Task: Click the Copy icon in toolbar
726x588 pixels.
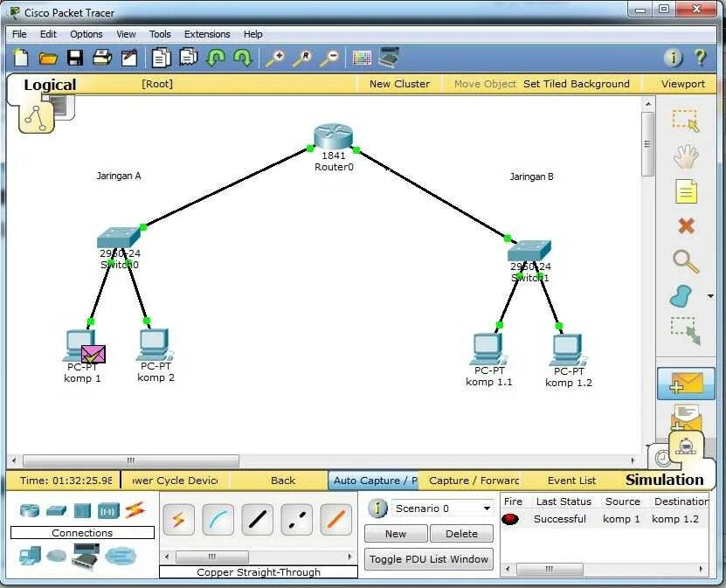Action: click(x=162, y=58)
